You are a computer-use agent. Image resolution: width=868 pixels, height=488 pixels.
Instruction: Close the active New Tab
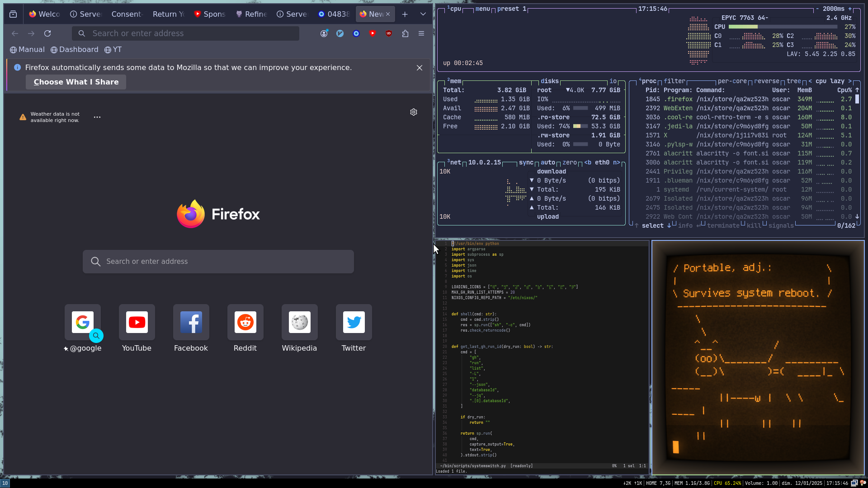click(388, 14)
